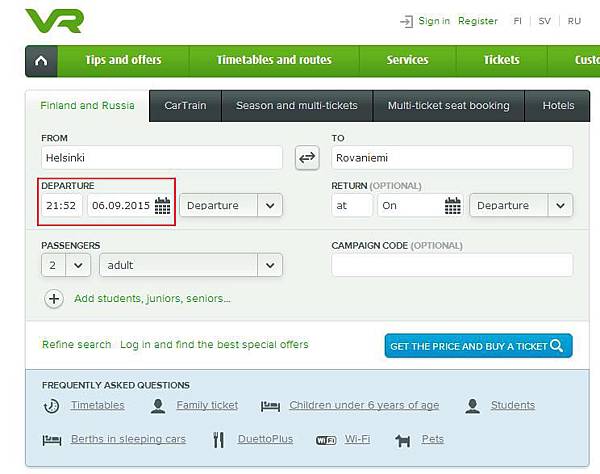Open the Timetables FAQ link
Viewport: 600px width, 474px height.
coord(98,406)
